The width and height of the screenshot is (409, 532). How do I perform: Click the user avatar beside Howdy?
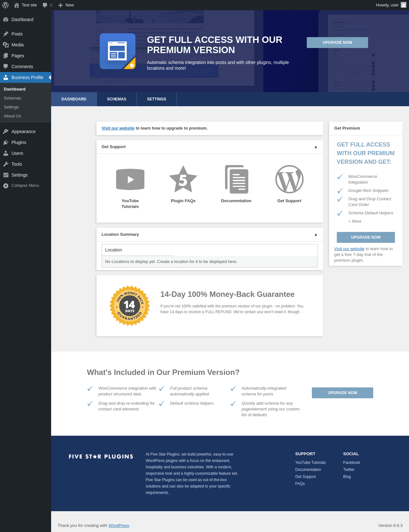(x=404, y=5)
